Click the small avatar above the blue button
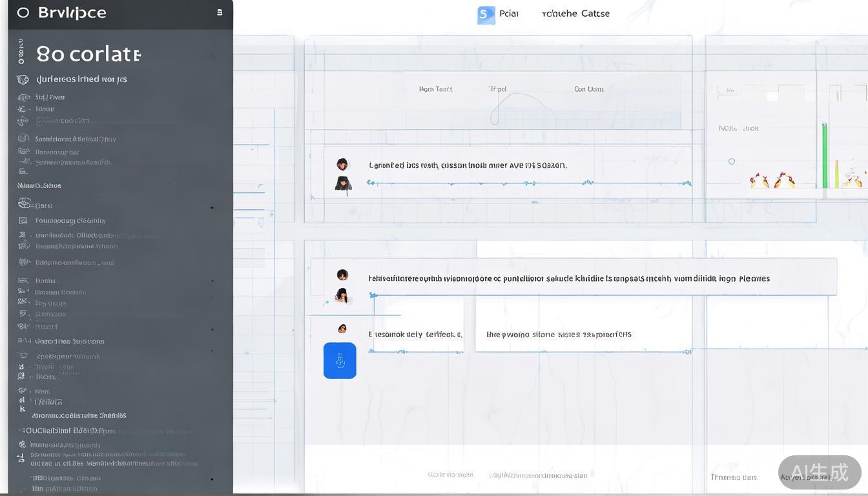 tap(342, 329)
